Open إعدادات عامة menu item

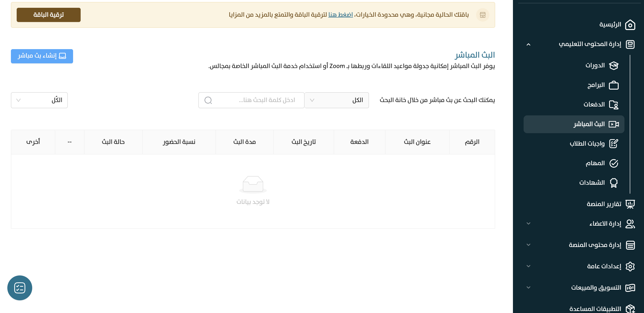pyautogui.click(x=604, y=266)
